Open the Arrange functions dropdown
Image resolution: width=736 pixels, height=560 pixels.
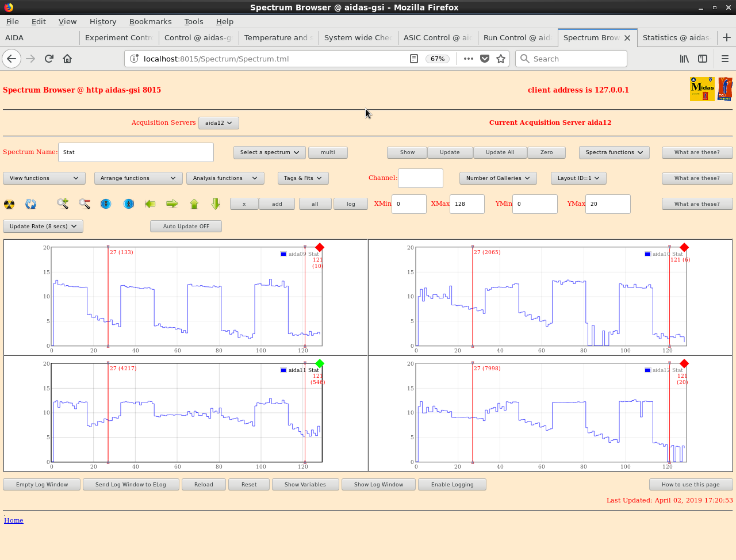[138, 178]
